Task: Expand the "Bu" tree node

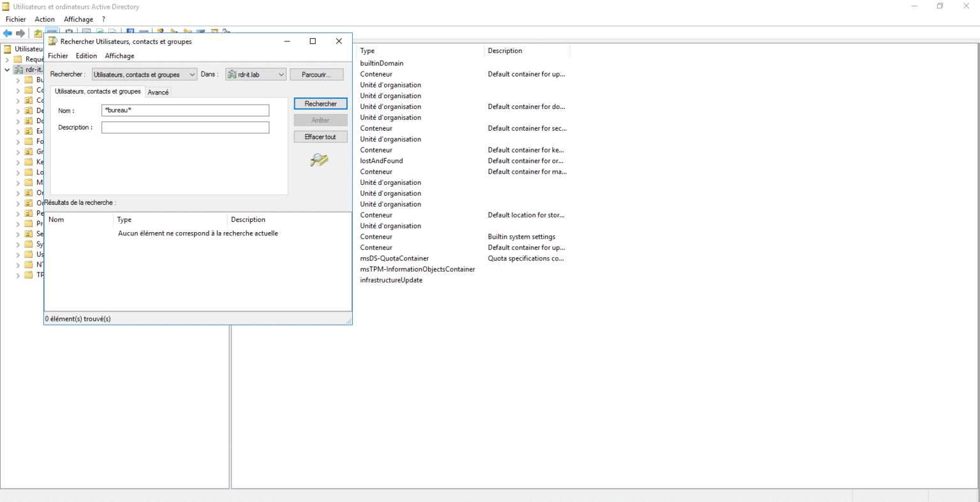Action: point(18,80)
